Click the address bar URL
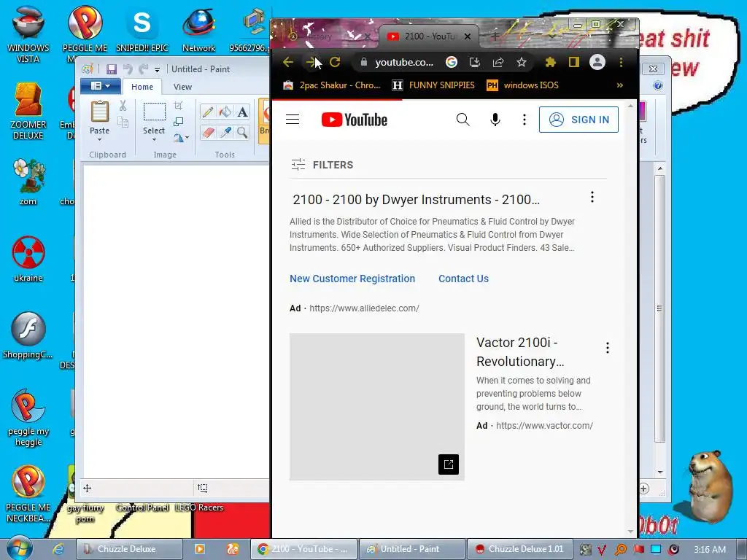The height and width of the screenshot is (560, 747). 404,62
